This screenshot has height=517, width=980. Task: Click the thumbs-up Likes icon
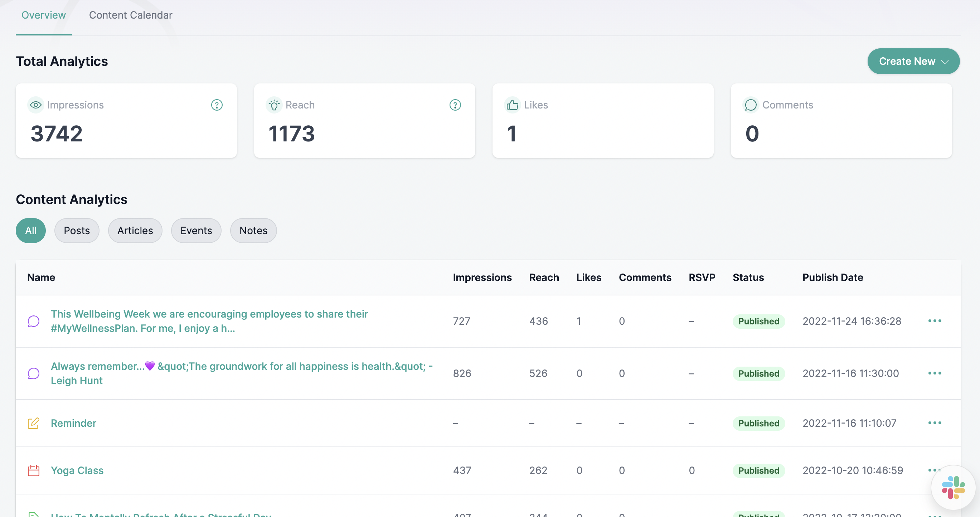coord(513,105)
